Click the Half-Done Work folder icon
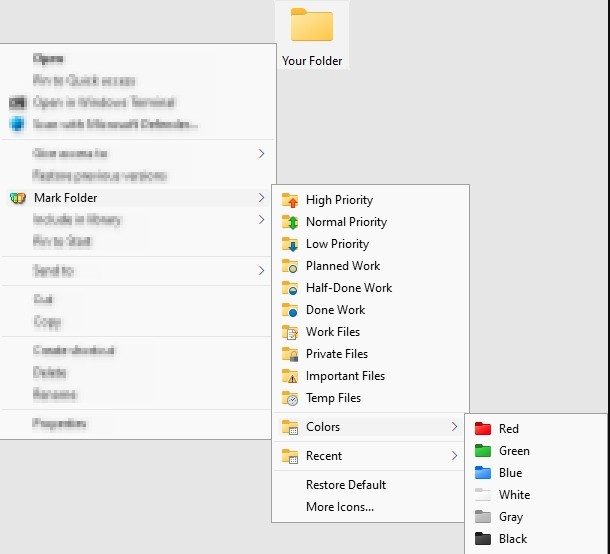The image size is (610, 554). coord(290,288)
